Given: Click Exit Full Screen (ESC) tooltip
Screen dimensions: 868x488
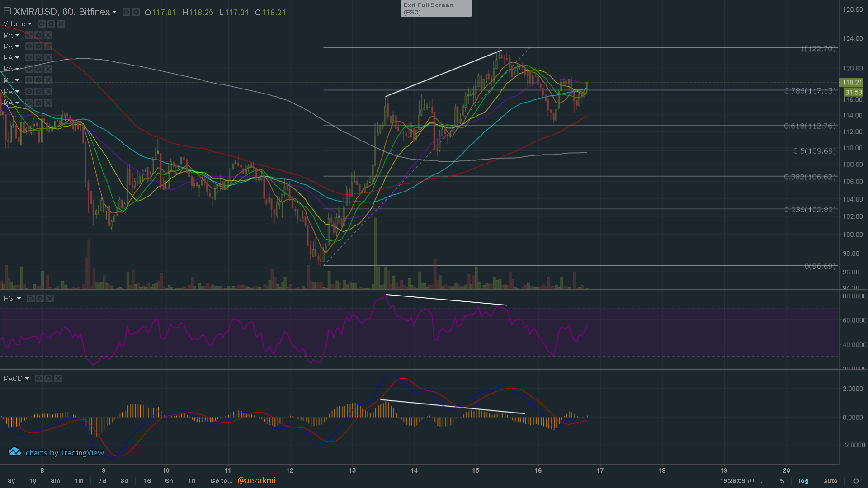Looking at the screenshot, I should click(436, 9).
